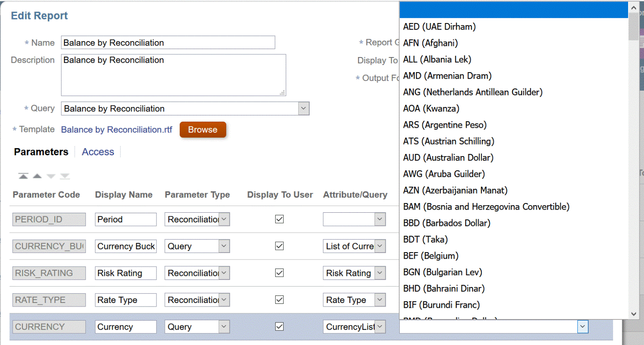Click the currency list scrollbar up arrow
644x345 pixels.
tap(633, 7)
